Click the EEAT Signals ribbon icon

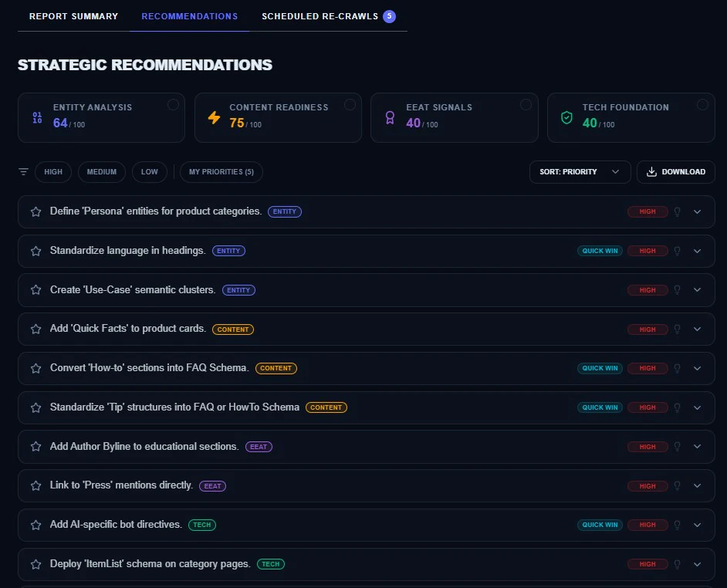click(x=390, y=118)
